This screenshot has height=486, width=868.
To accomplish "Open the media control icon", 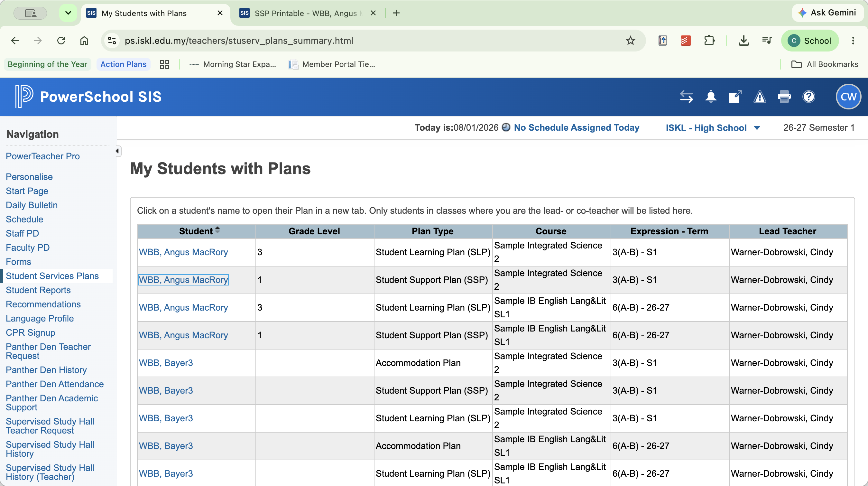I will 767,41.
